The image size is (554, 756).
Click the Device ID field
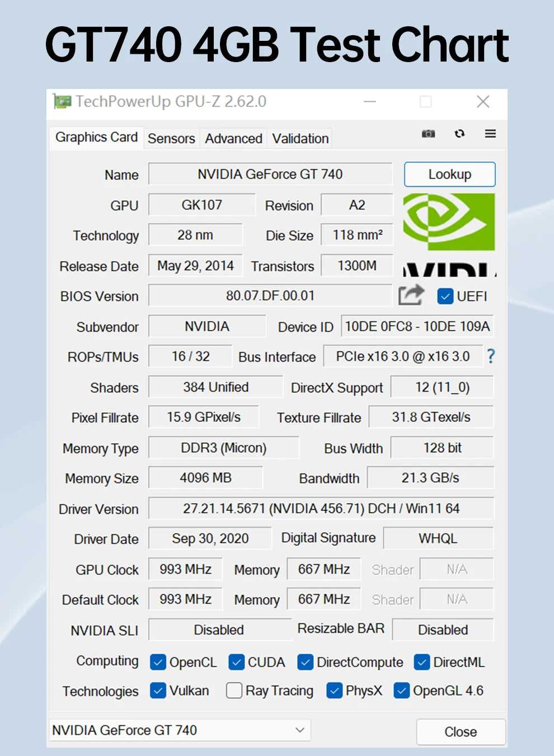[417, 327]
